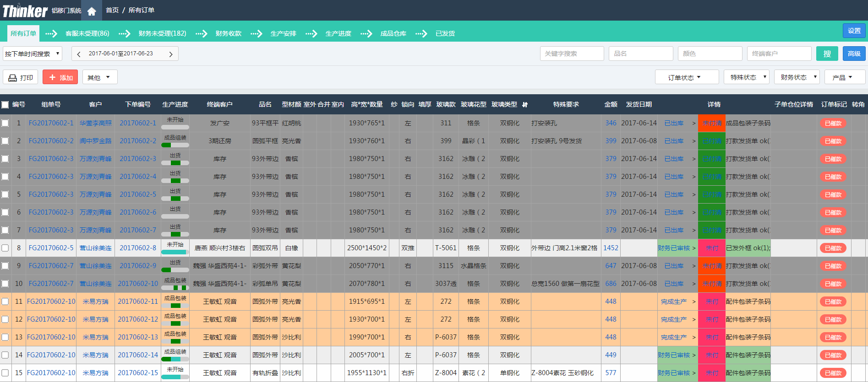Switch to 成品仓库 tab
868x382 pixels.
pyautogui.click(x=393, y=33)
